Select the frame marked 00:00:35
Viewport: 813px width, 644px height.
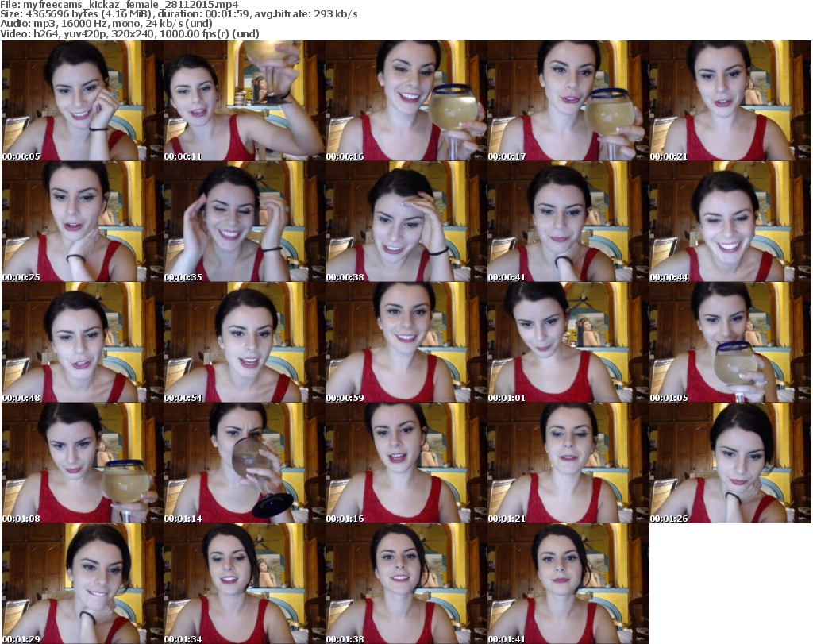tap(245, 222)
